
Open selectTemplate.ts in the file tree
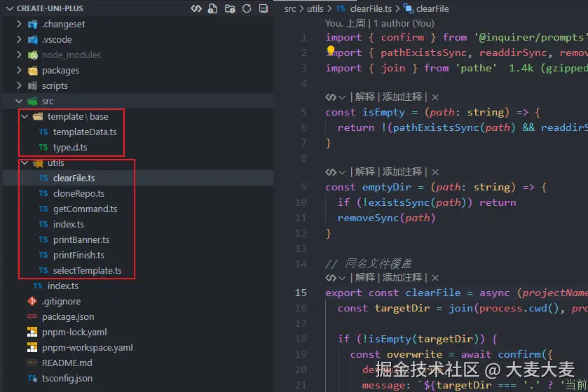pos(87,270)
